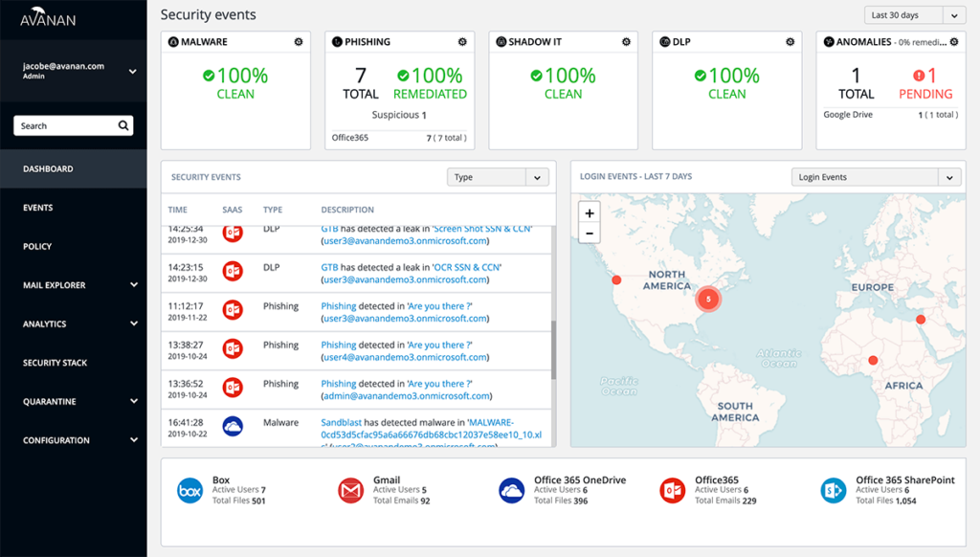Click the Phishing header icon
Image resolution: width=980 pixels, height=557 pixels.
pyautogui.click(x=337, y=42)
